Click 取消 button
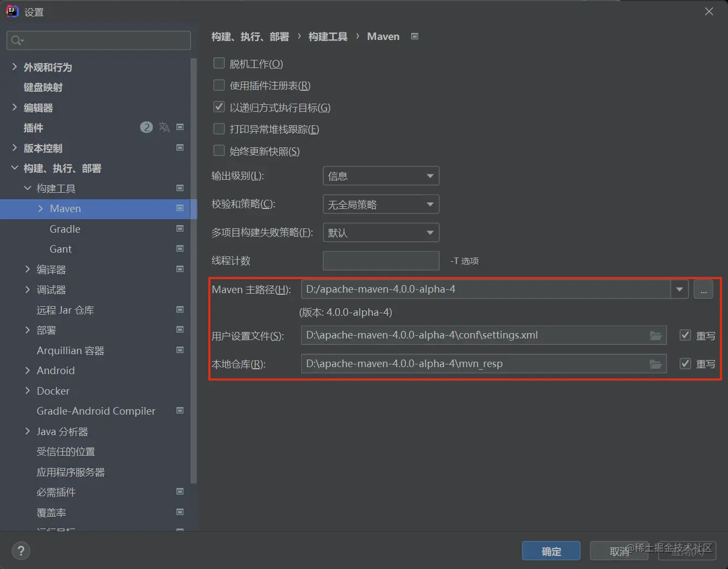 coord(620,551)
